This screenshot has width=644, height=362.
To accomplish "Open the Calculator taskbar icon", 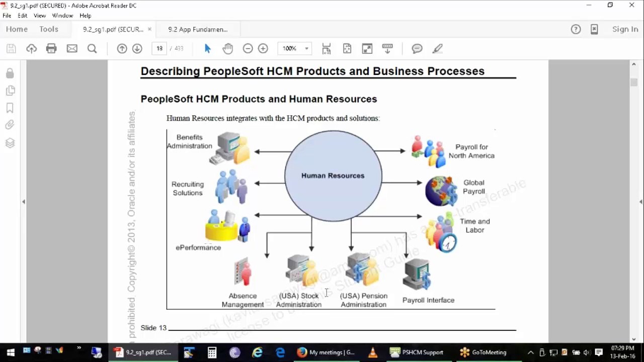I will pos(212,352).
